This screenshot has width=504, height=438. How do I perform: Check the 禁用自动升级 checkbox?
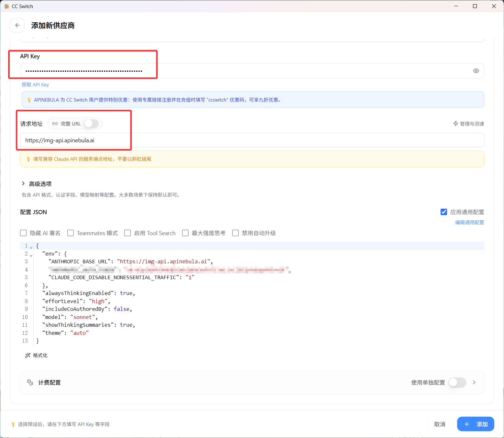(236, 233)
